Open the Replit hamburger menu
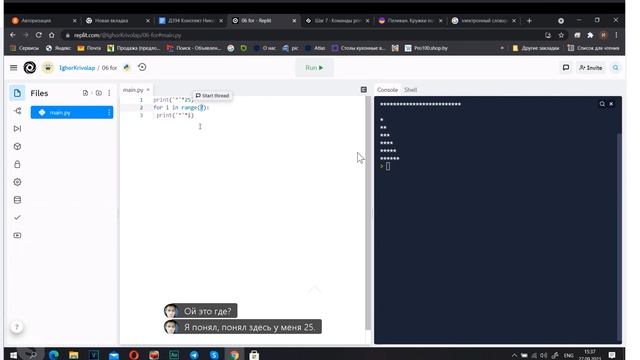Viewport: 640px width, 360px height. click(13, 68)
